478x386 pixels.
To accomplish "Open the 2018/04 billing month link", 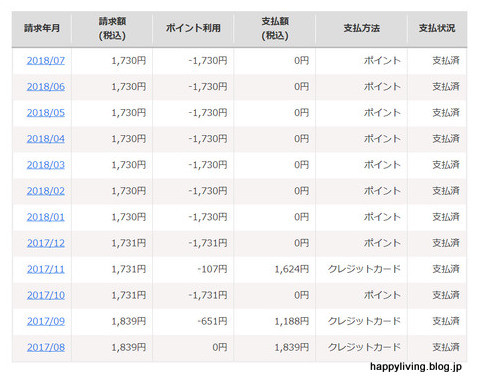I will [46, 139].
